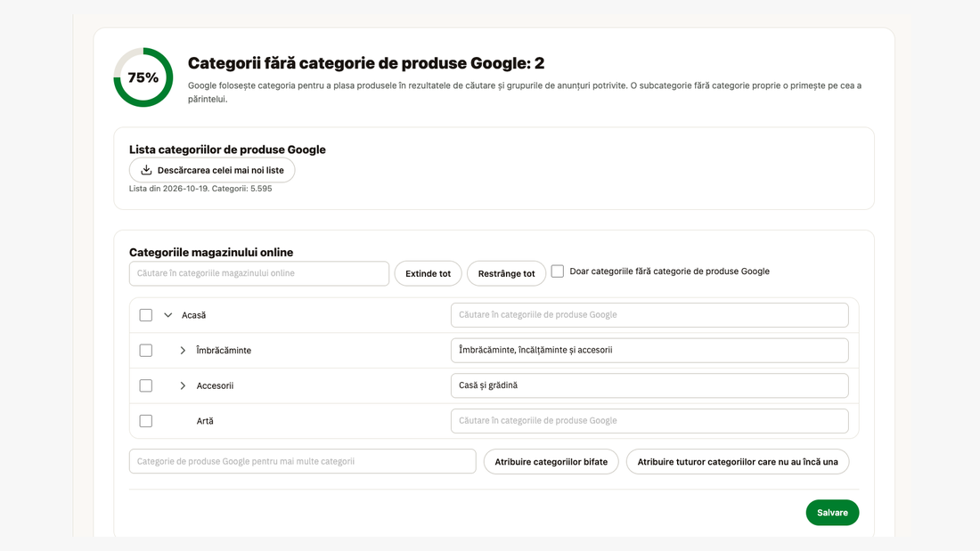The width and height of the screenshot is (980, 551).
Task: Click the Lista categoriilor de produse Google heading
Action: pyautogui.click(x=227, y=150)
